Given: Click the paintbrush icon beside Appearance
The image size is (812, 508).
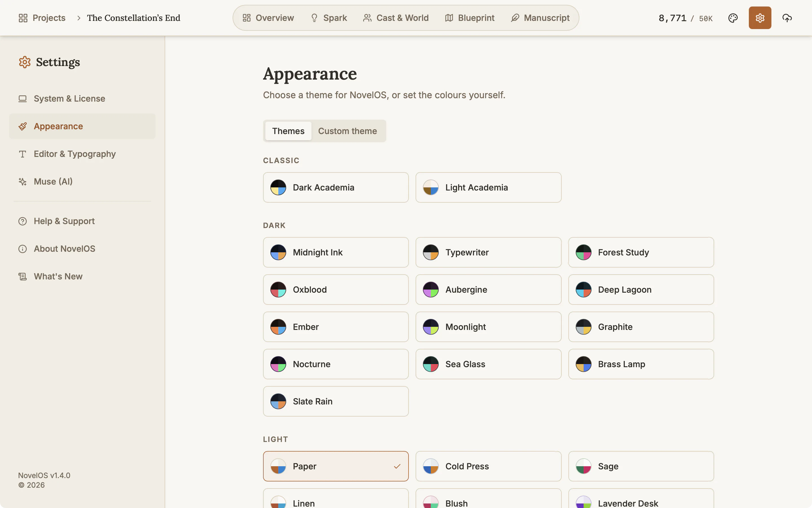Looking at the screenshot, I should (x=23, y=126).
